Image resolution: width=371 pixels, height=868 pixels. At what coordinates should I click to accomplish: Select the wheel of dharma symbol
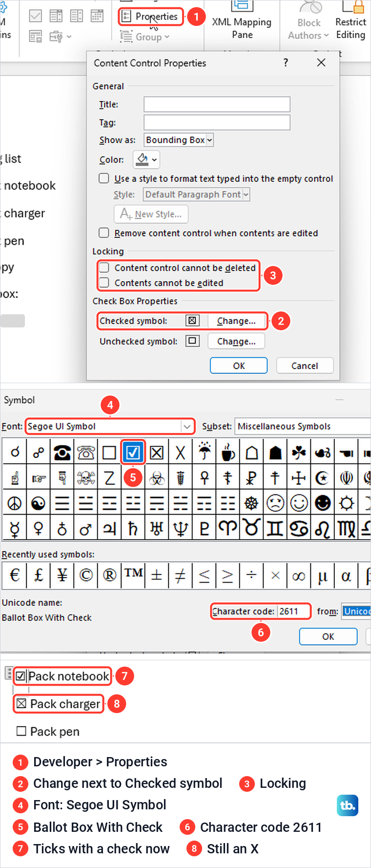(252, 503)
